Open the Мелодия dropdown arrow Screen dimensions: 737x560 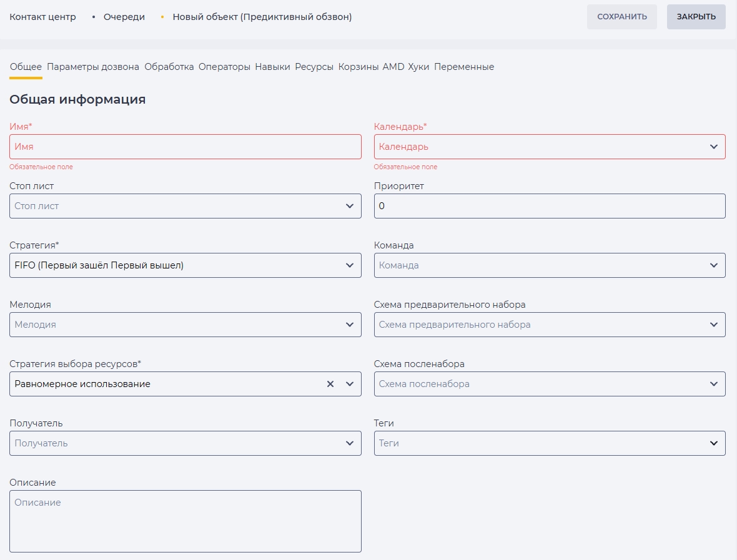click(350, 324)
